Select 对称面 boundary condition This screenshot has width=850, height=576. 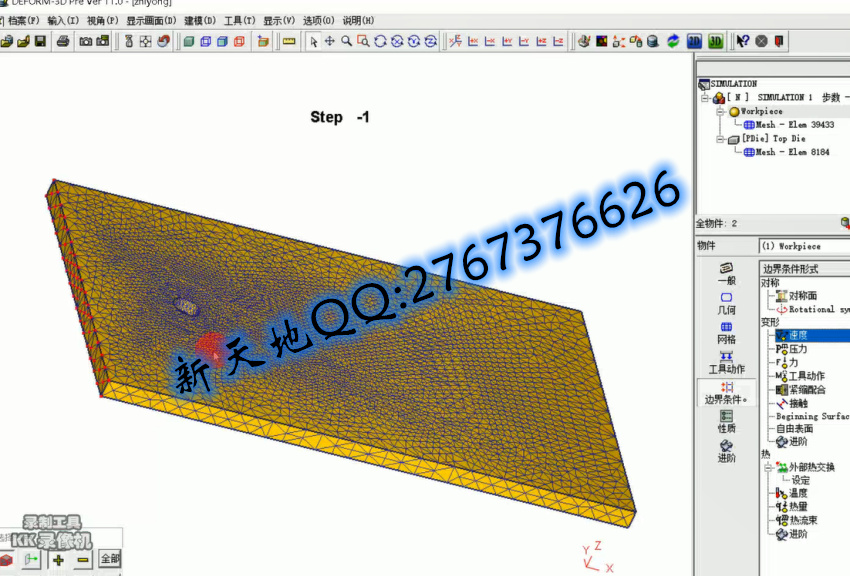(802, 296)
